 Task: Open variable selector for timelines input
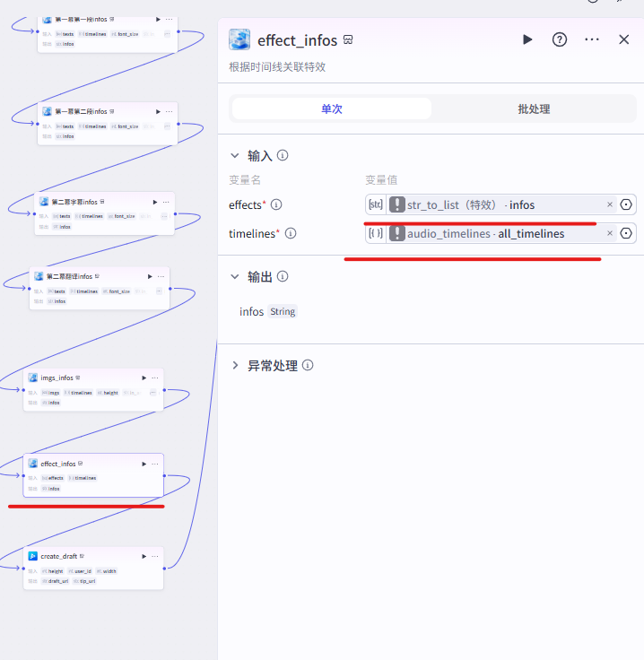point(626,233)
